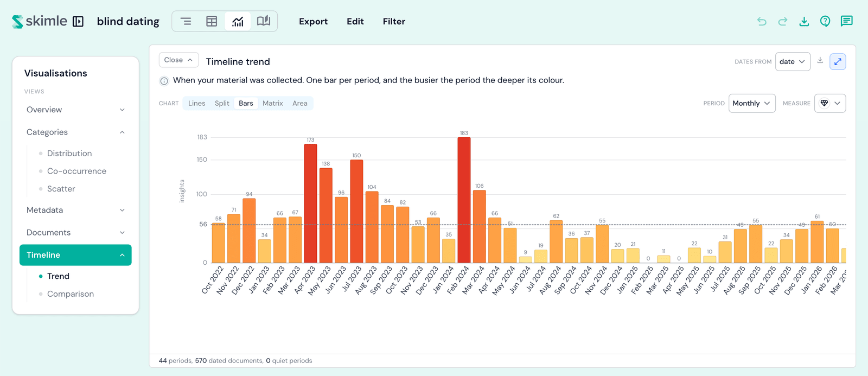Collapse the Timeline section
The width and height of the screenshot is (868, 376).
(75, 255)
